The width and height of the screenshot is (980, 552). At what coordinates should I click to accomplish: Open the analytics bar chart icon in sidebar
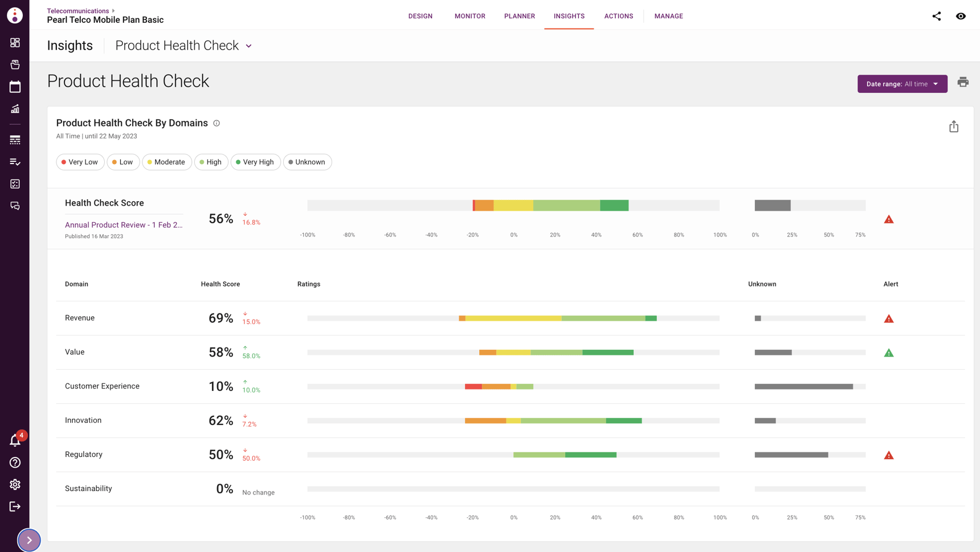(15, 109)
